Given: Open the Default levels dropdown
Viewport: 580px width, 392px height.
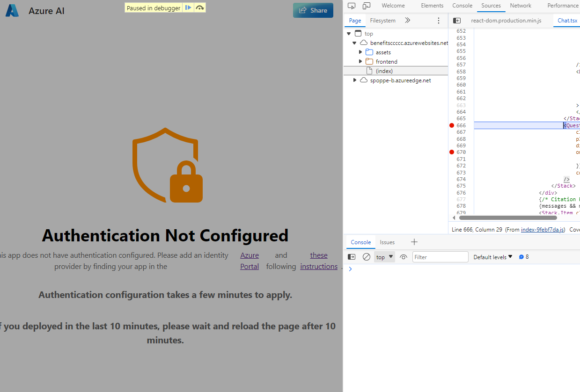Looking at the screenshot, I should tap(493, 257).
